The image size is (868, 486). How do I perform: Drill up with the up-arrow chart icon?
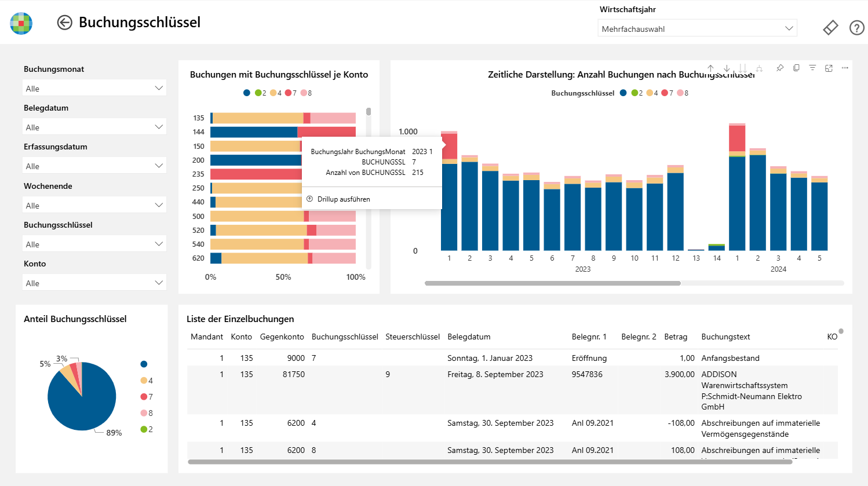coord(710,68)
